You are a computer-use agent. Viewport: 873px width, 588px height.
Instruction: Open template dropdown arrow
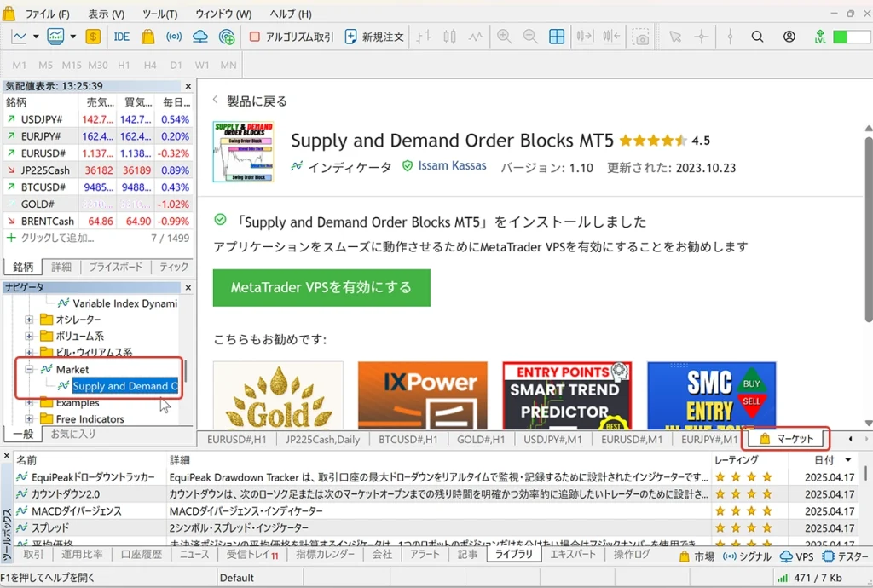tap(73, 37)
